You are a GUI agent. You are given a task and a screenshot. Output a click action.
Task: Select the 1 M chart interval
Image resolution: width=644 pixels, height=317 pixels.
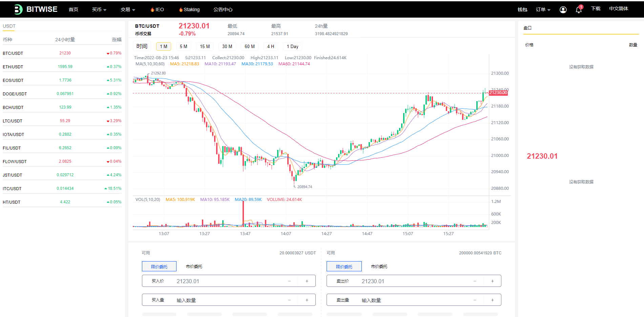click(164, 47)
